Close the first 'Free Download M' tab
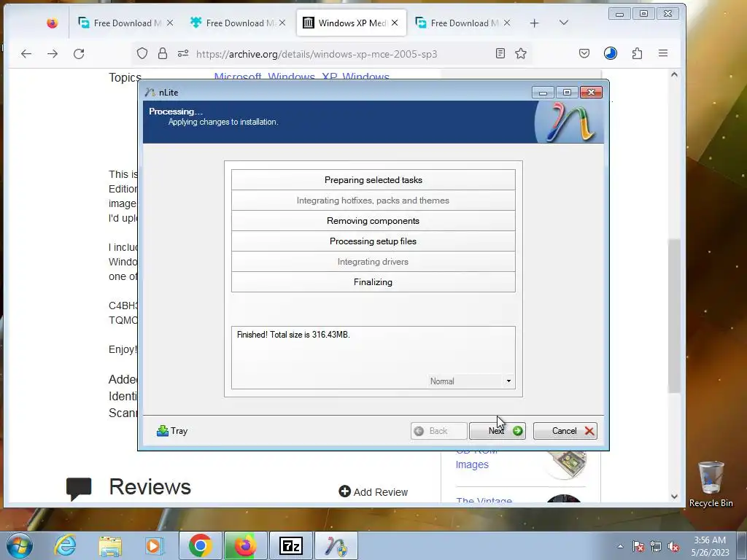747x560 pixels. click(x=170, y=23)
